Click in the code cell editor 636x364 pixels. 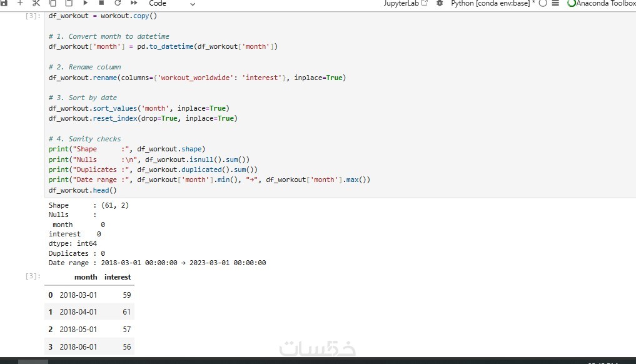coord(340,103)
